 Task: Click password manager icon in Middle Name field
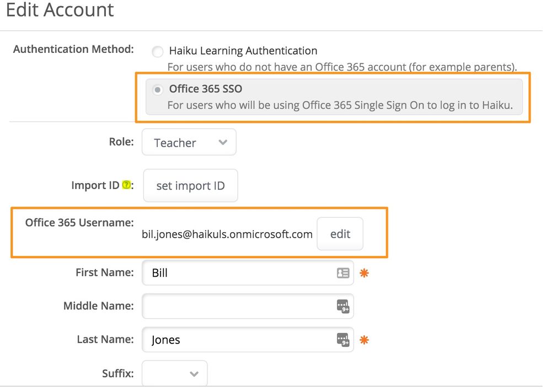(x=343, y=307)
